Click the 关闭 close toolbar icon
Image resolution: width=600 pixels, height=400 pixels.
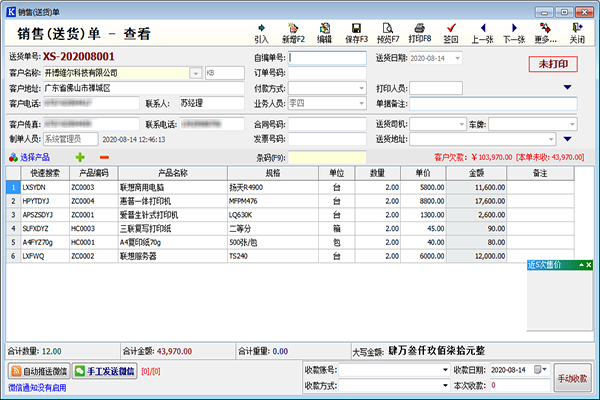(577, 33)
